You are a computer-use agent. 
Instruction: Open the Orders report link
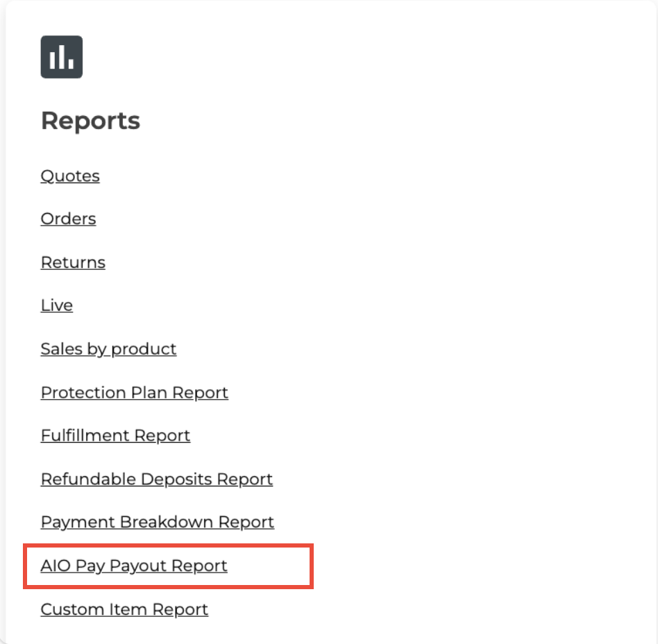point(68,219)
